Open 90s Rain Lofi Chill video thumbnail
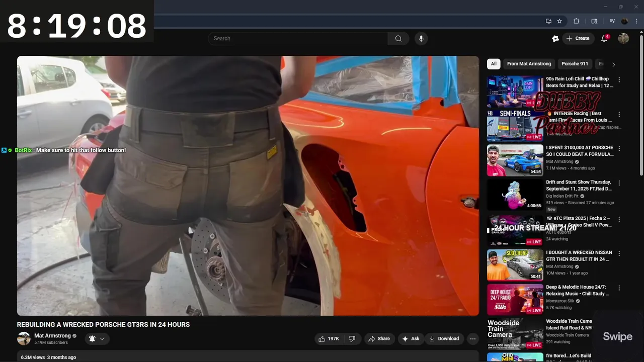The height and width of the screenshot is (362, 644). 515,92
